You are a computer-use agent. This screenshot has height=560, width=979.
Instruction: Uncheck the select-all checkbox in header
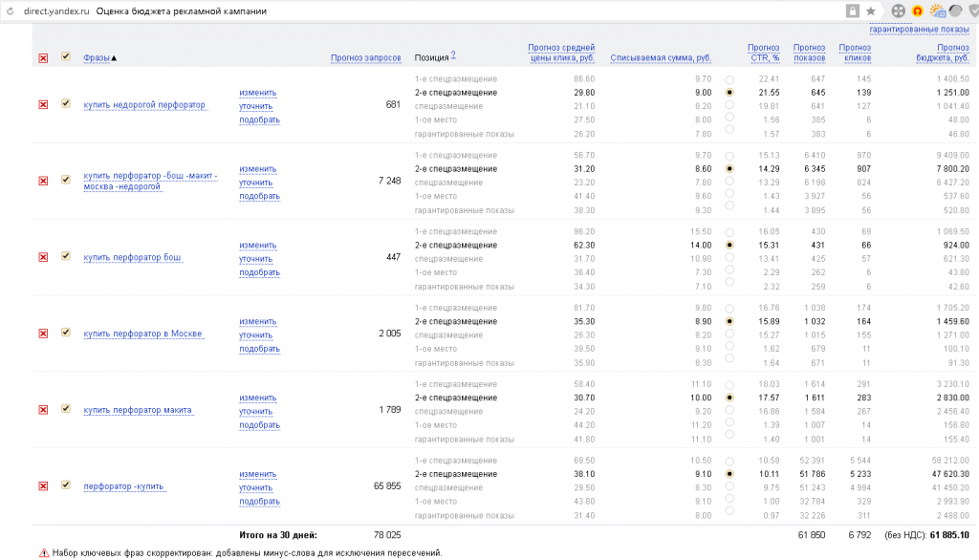[x=66, y=56]
